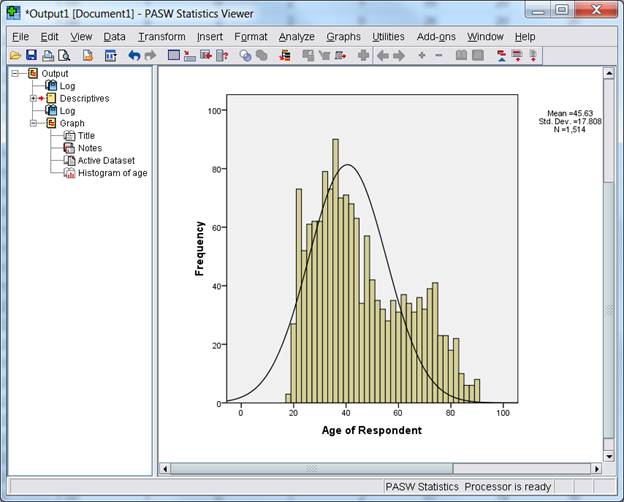This screenshot has height=502, width=624.
Task: Select Histogram of age outline item
Action: [113, 173]
